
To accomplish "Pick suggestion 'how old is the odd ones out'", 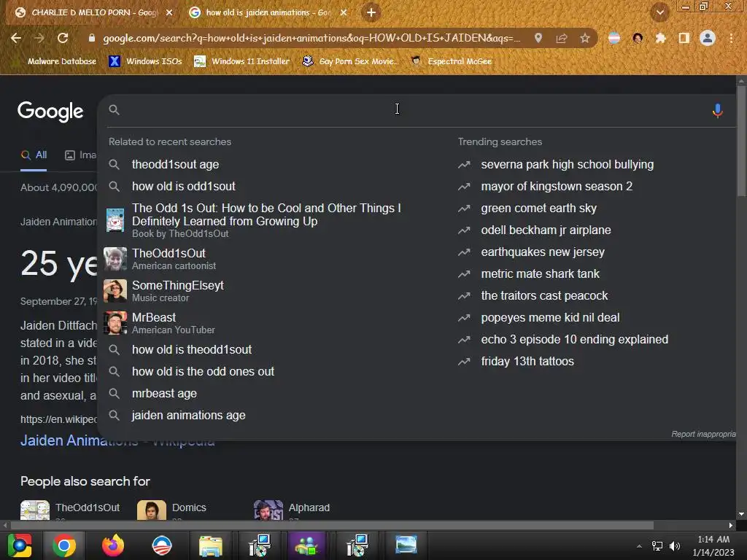I will click(203, 372).
